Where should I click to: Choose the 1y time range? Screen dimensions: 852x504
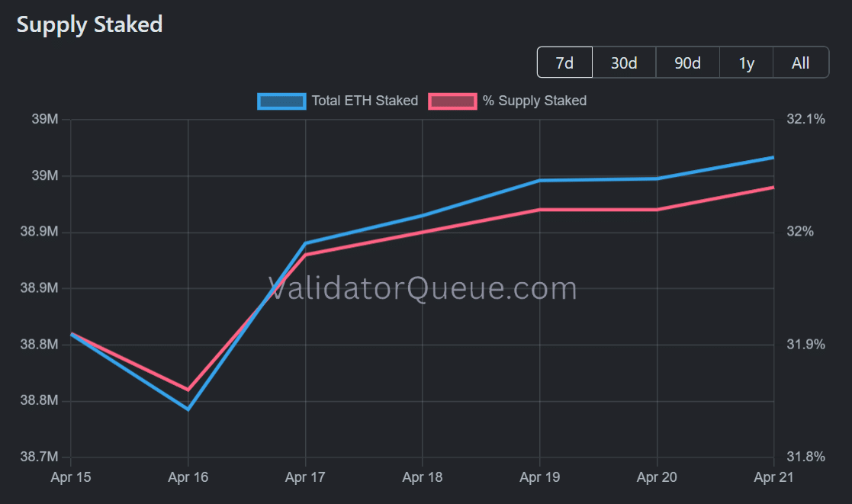[x=746, y=63]
